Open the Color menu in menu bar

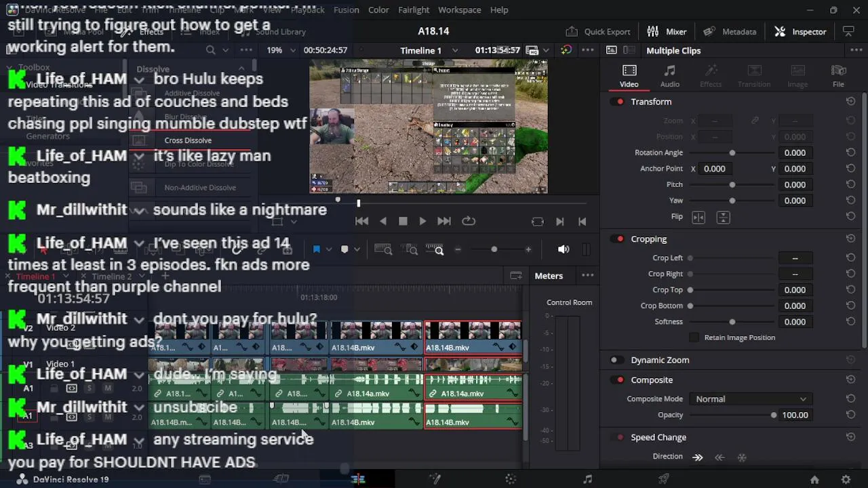click(x=378, y=10)
